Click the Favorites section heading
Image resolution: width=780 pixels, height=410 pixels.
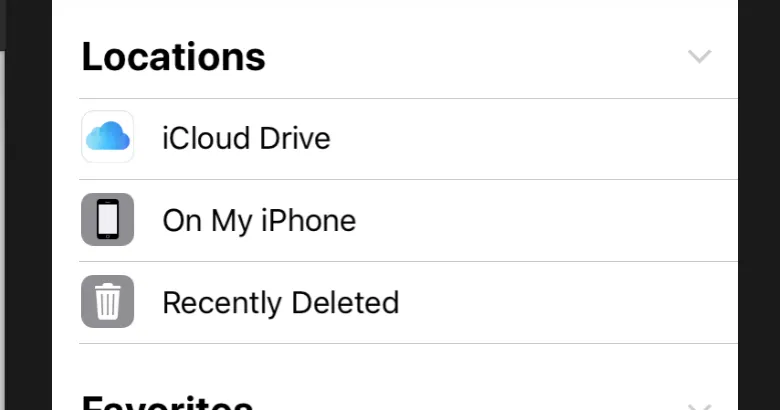166,402
